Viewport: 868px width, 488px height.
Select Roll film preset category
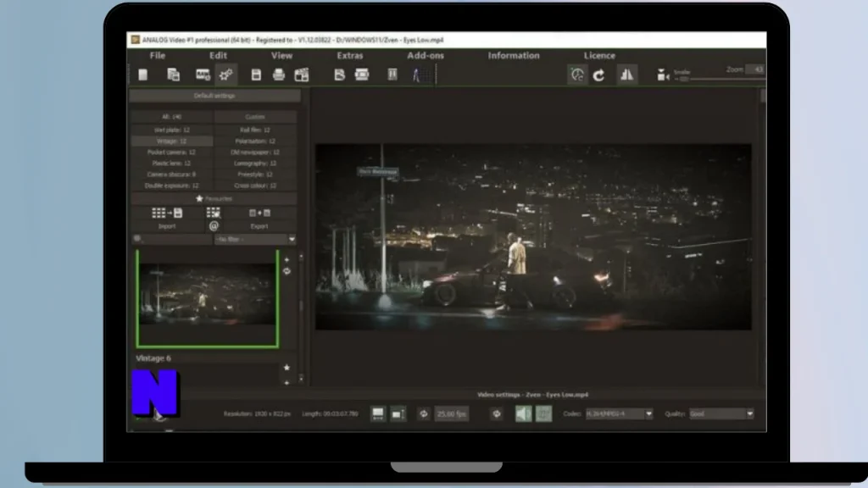pos(255,130)
